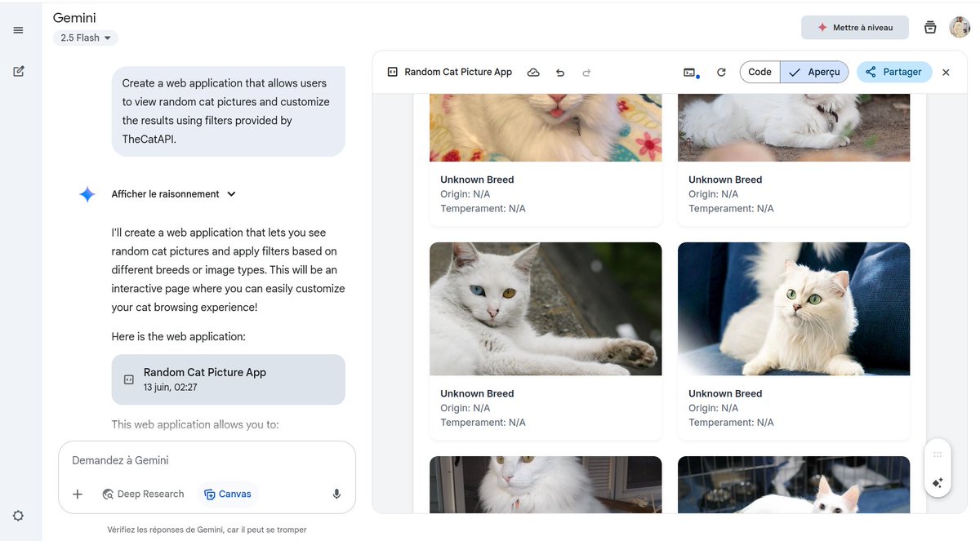Click the Gemini logo text

coord(74,17)
